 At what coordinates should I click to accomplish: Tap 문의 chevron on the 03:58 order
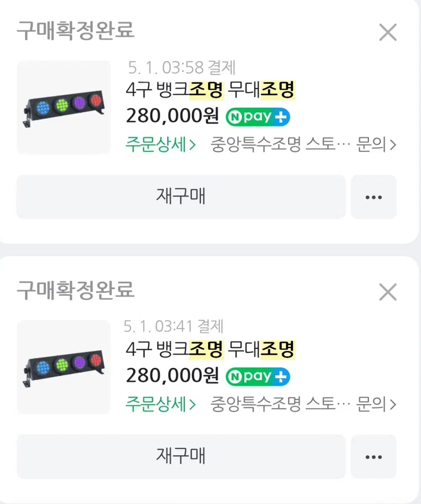[x=376, y=145]
